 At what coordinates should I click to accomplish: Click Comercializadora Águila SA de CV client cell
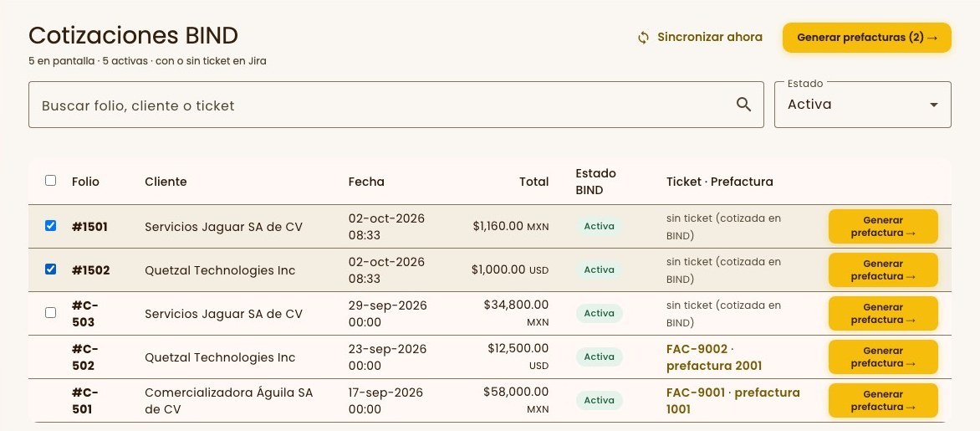[229, 401]
